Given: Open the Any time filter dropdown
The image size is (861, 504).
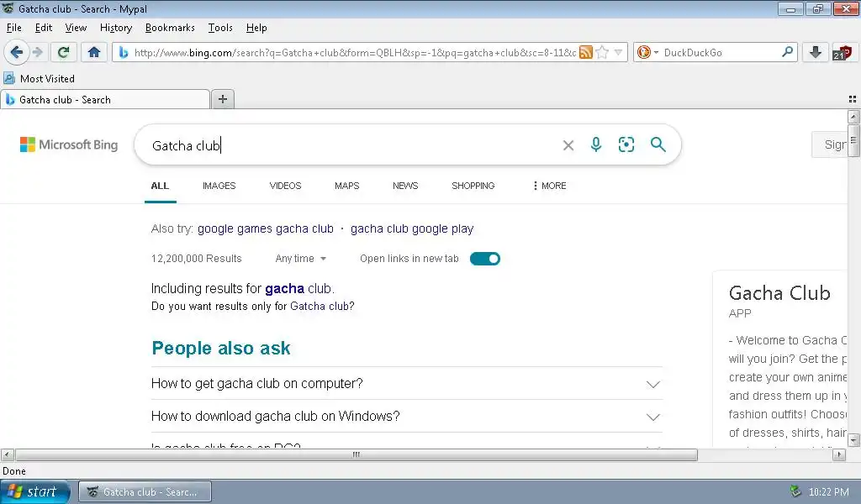Looking at the screenshot, I should tap(301, 259).
